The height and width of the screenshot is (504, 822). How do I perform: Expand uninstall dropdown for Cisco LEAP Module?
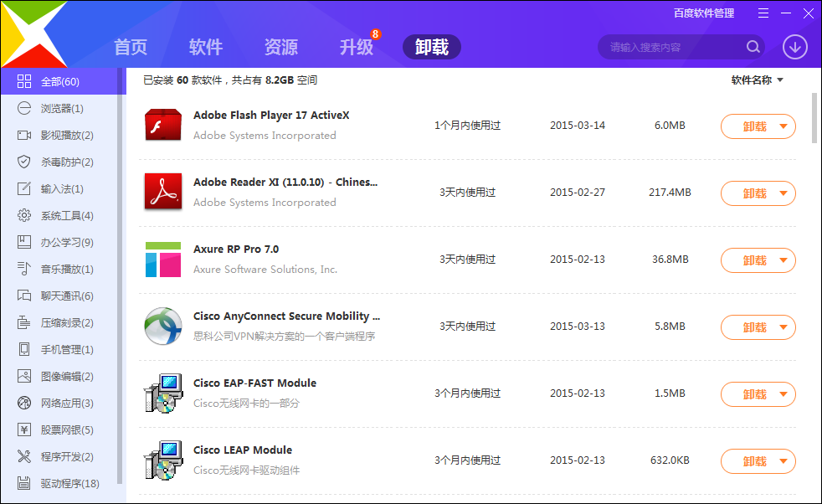point(783,460)
